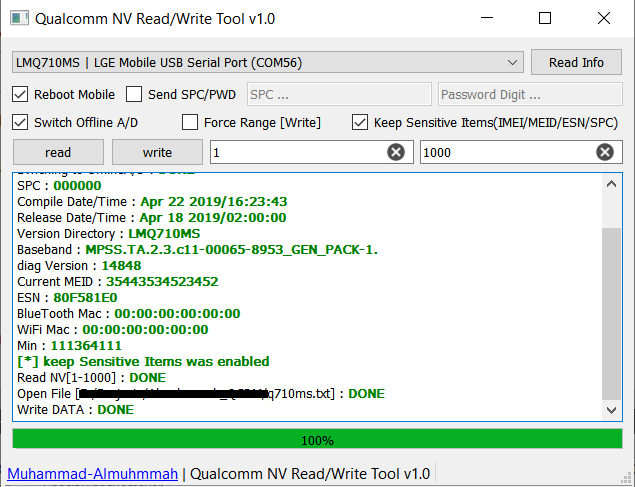This screenshot has width=635, height=487.
Task: Open the Muhammad-Almuhmmah link
Action: pyautogui.click(x=92, y=474)
